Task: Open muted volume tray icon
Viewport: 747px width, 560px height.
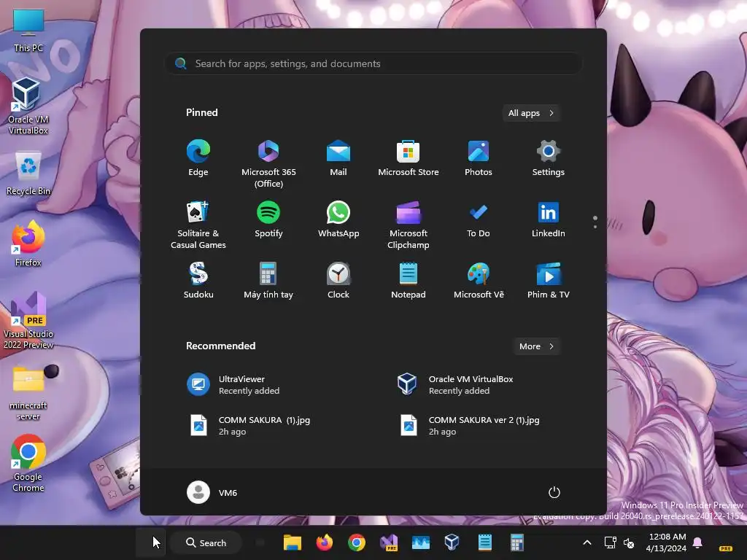Action: click(629, 542)
